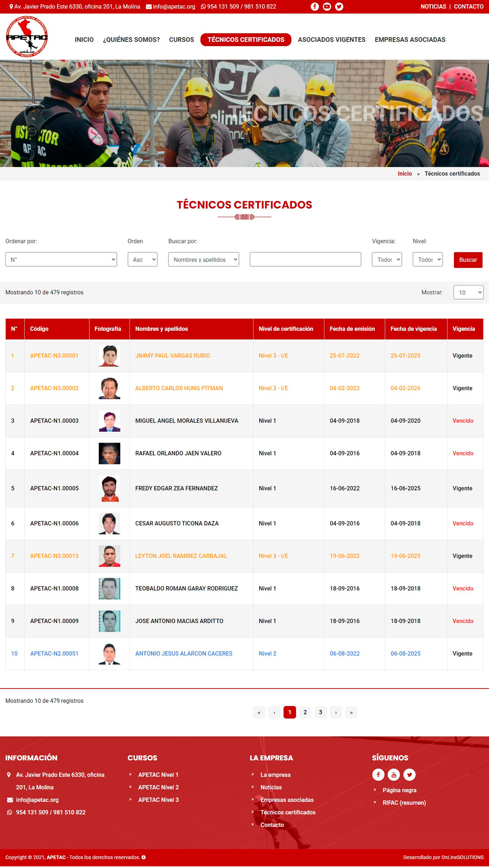Click the APETAC logo

(x=27, y=37)
